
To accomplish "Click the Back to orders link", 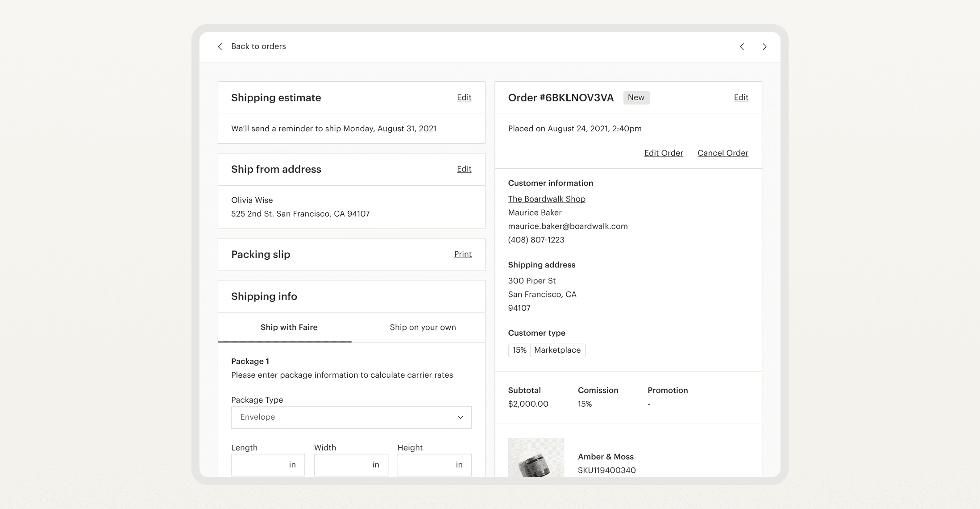I will pyautogui.click(x=258, y=46).
